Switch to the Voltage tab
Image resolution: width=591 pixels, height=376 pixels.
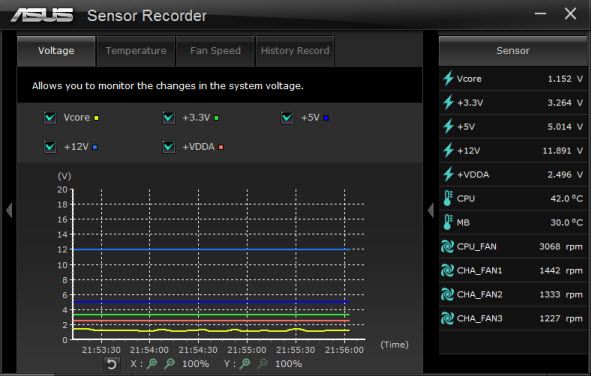[56, 51]
